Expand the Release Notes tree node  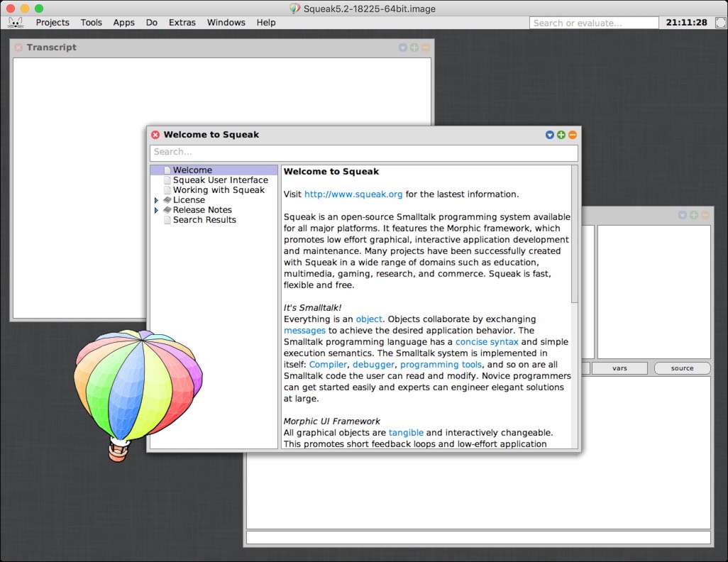(157, 210)
